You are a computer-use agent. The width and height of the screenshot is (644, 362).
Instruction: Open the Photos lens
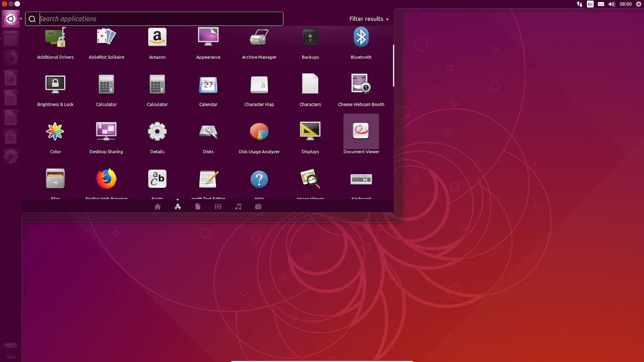(x=258, y=206)
